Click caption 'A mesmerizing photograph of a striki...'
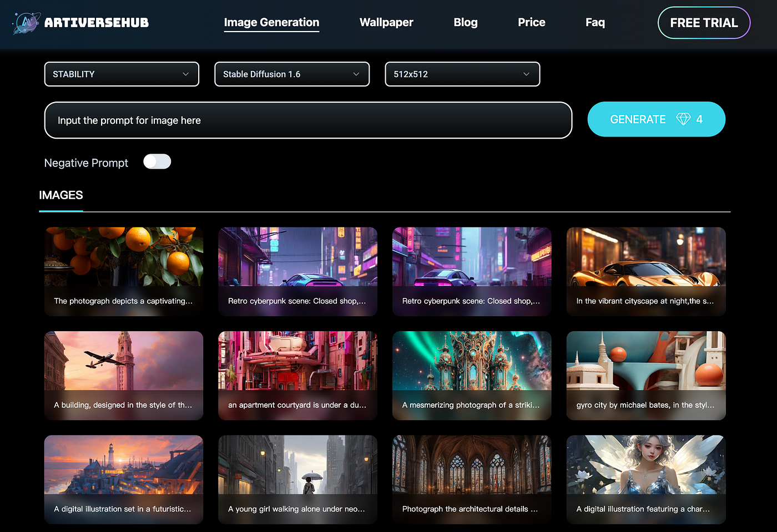777x532 pixels. tap(471, 405)
